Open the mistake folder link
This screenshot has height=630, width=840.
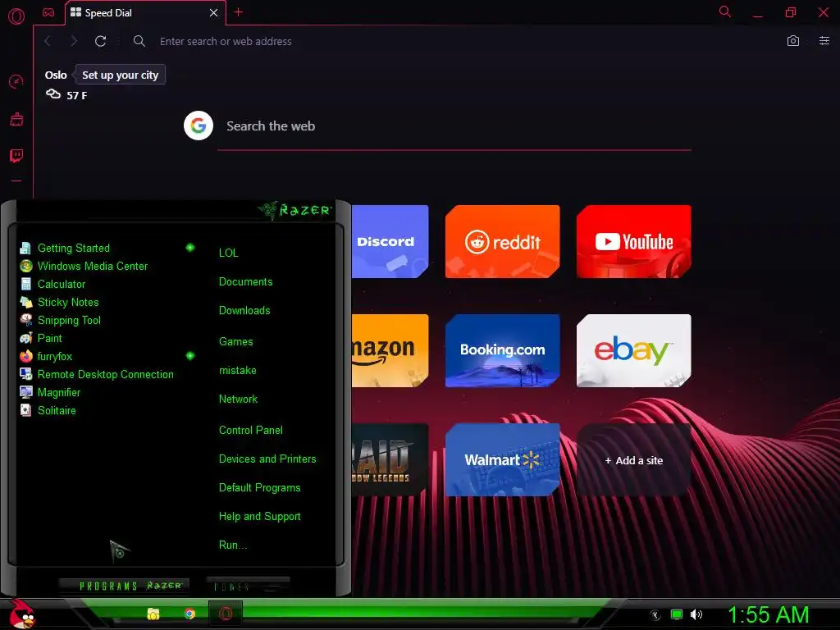(237, 370)
